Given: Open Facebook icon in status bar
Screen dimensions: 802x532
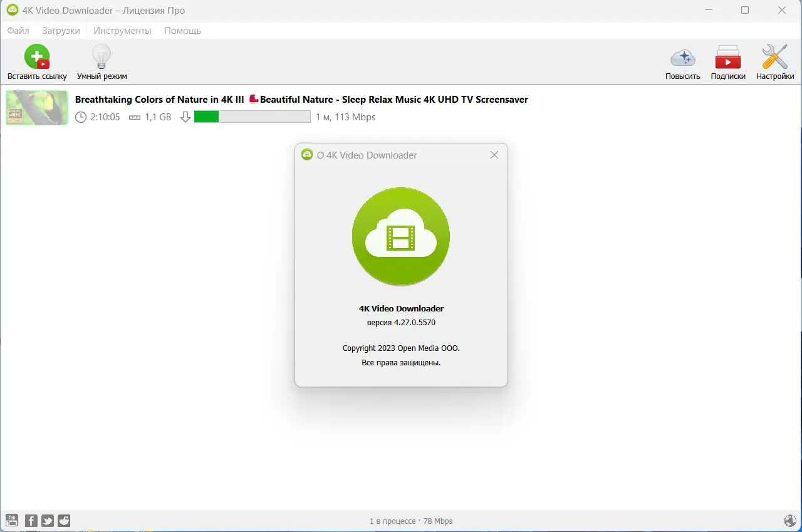Looking at the screenshot, I should [x=31, y=521].
